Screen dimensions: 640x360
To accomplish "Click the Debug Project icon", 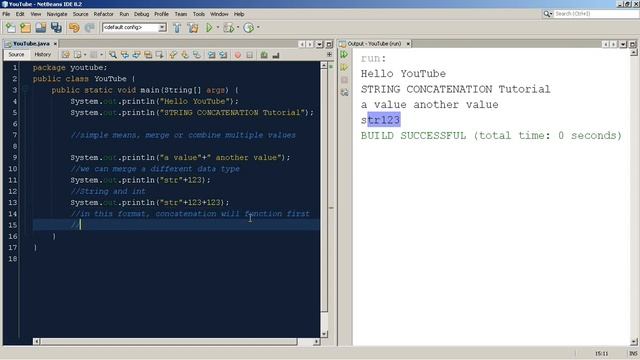I will [x=229, y=28].
